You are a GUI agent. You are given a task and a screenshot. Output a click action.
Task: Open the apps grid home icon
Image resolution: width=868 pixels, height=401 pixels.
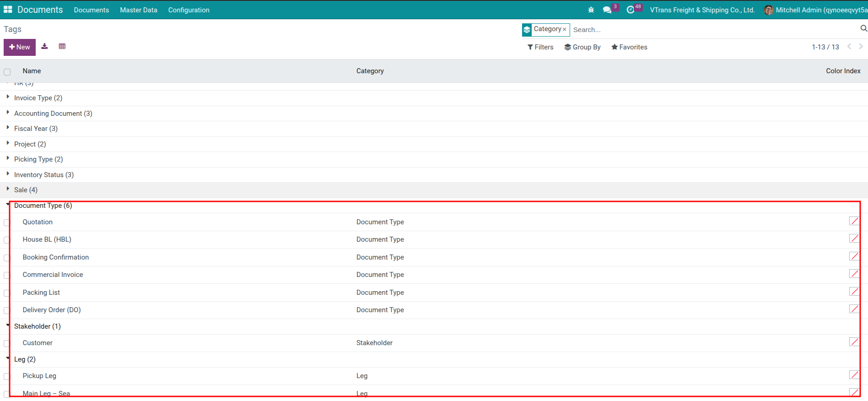(x=8, y=10)
